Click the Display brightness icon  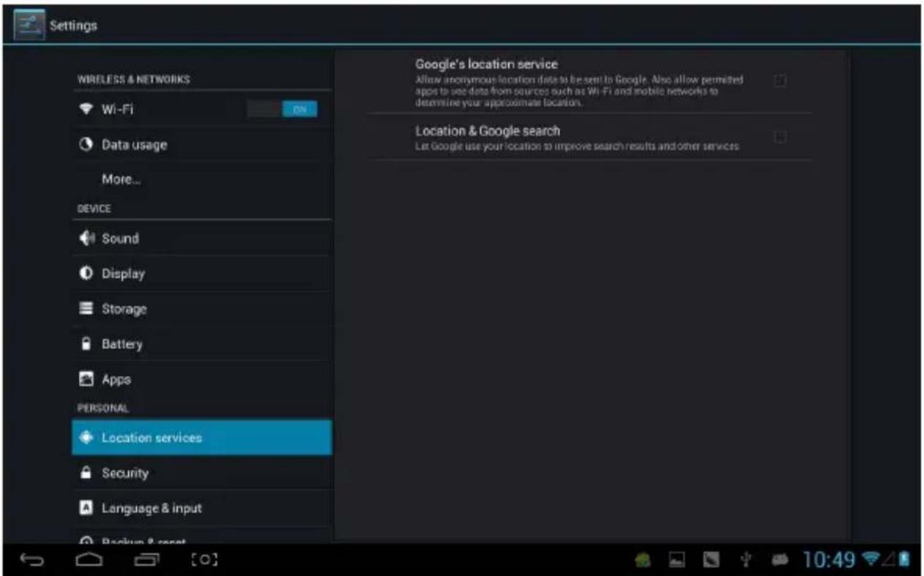coord(86,273)
